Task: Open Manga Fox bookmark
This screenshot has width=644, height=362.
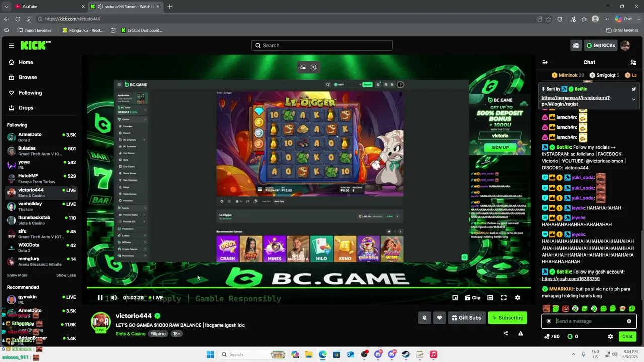Action: click(x=83, y=30)
